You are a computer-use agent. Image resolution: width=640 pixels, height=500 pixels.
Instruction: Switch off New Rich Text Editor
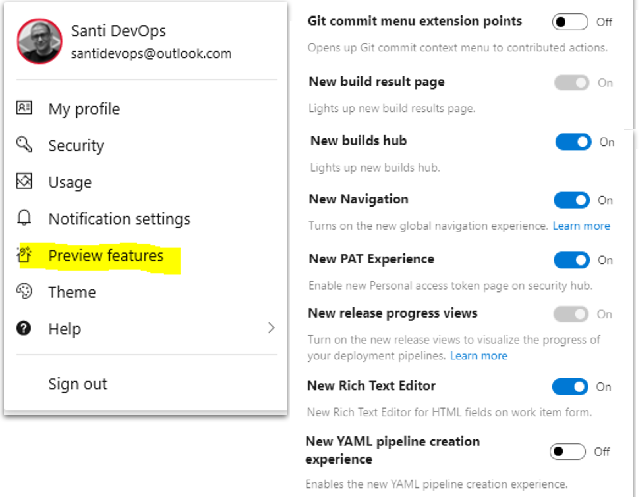click(x=570, y=387)
